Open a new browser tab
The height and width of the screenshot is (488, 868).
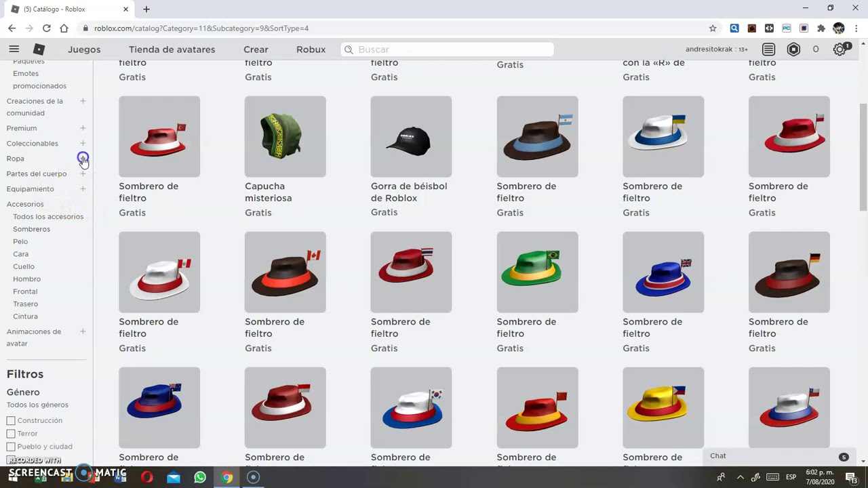point(146,9)
